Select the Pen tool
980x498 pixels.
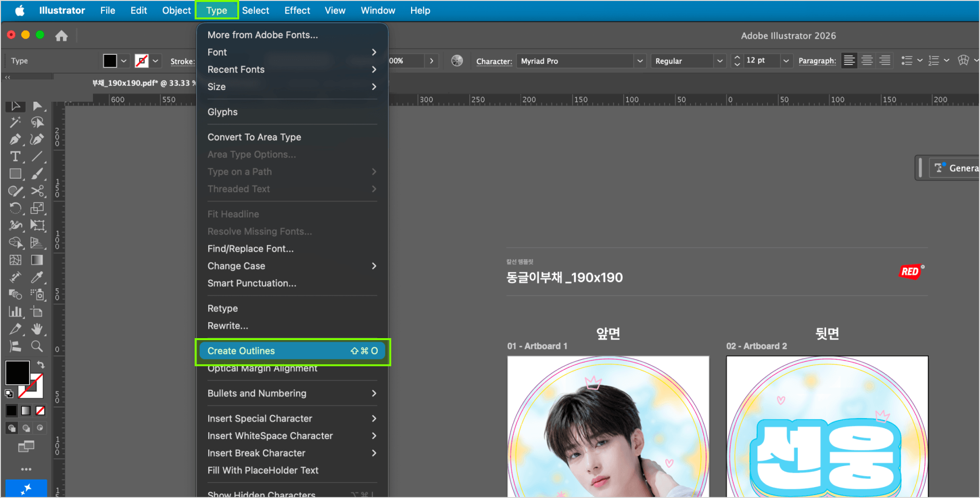tap(15, 140)
